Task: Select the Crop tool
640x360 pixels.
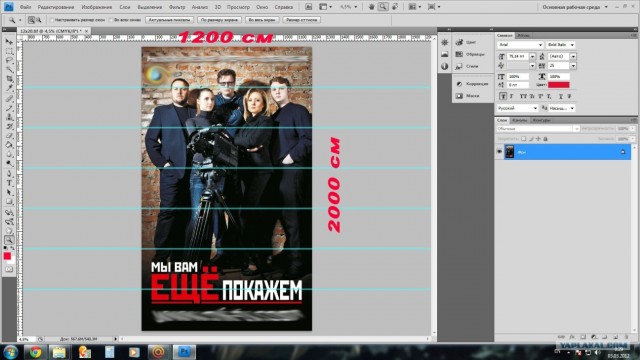Action: pos(9,78)
